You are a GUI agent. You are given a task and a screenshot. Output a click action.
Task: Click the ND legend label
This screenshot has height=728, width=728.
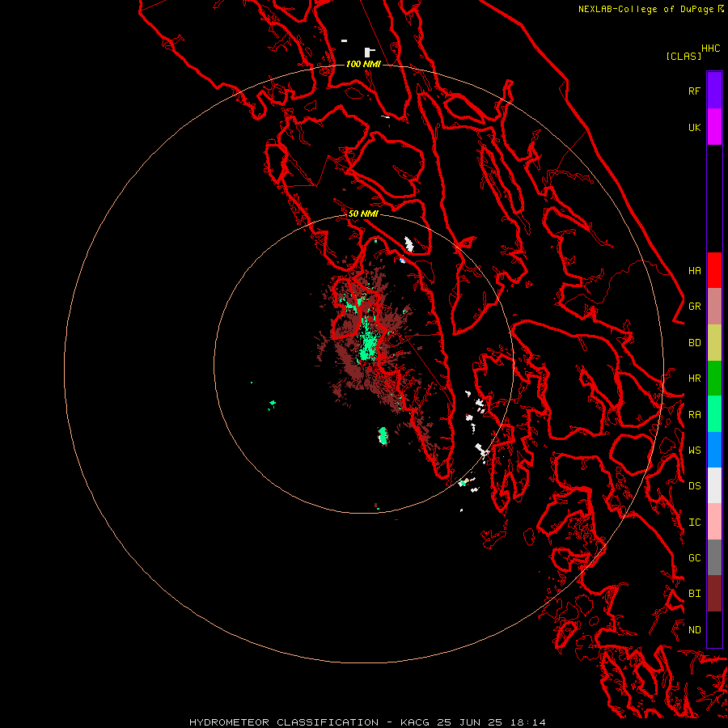(x=694, y=630)
